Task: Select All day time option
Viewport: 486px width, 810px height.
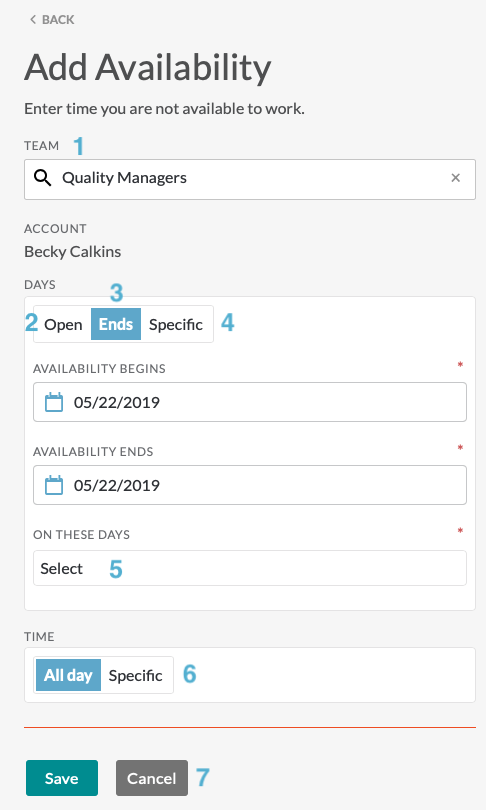Action: [x=68, y=675]
